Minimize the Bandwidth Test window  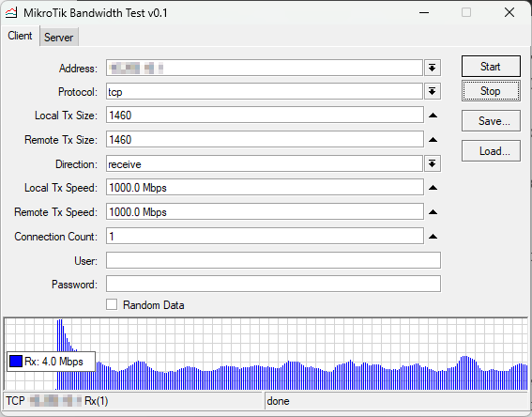(x=424, y=13)
